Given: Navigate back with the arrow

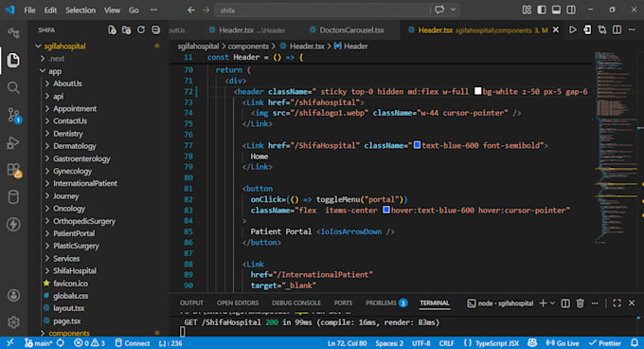Looking at the screenshot, I should click(191, 10).
